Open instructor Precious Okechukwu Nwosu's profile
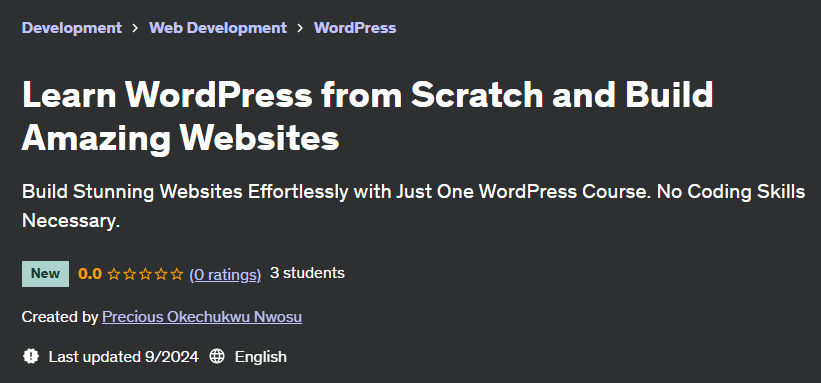Image resolution: width=821 pixels, height=383 pixels. tap(202, 317)
